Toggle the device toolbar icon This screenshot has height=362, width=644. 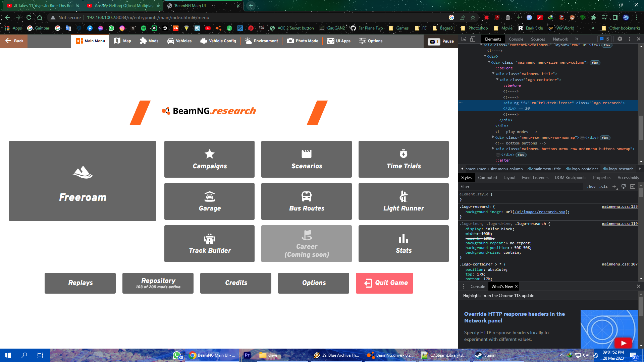pos(473,39)
